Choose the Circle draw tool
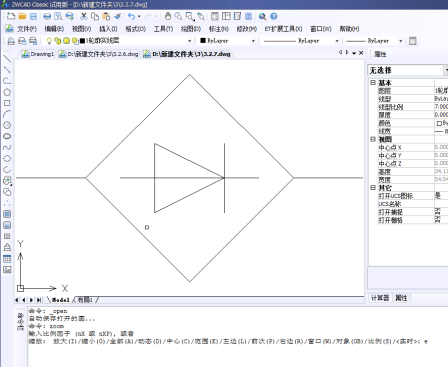The image size is (448, 368). (7, 125)
